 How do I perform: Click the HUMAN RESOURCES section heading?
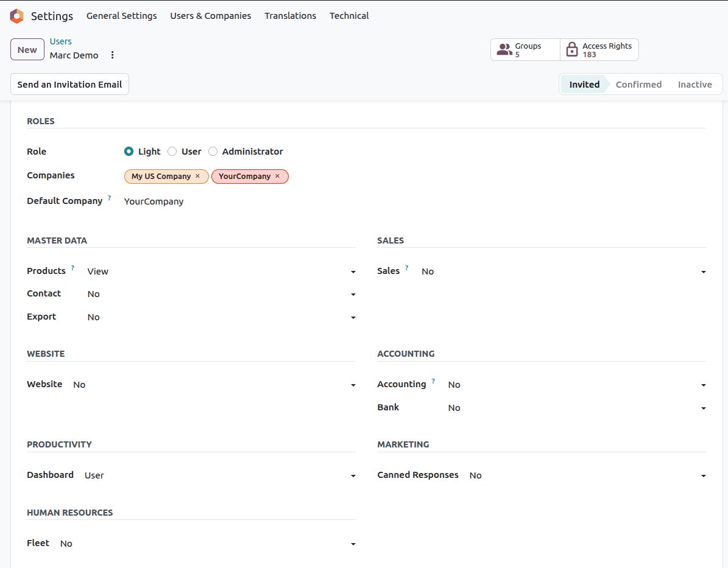click(x=69, y=513)
